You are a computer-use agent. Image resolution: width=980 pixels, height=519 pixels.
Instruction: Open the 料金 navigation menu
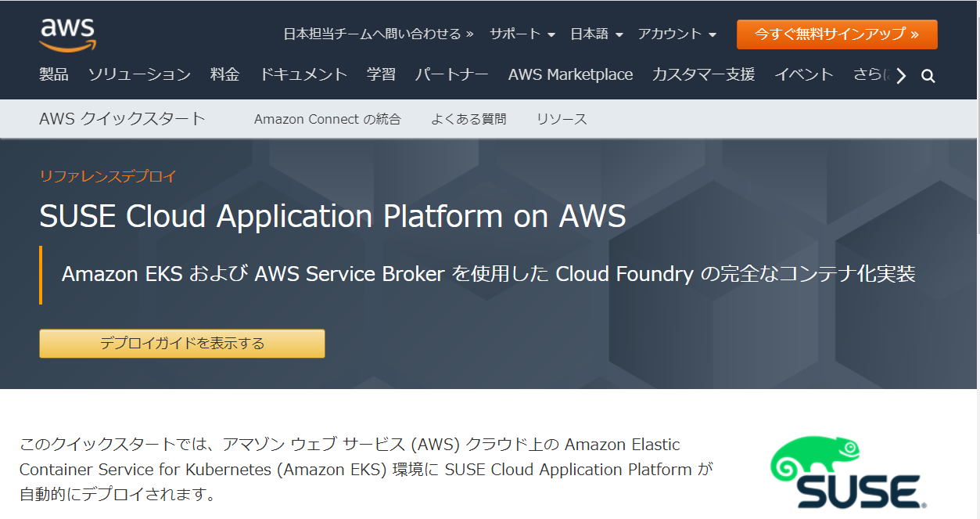click(224, 74)
